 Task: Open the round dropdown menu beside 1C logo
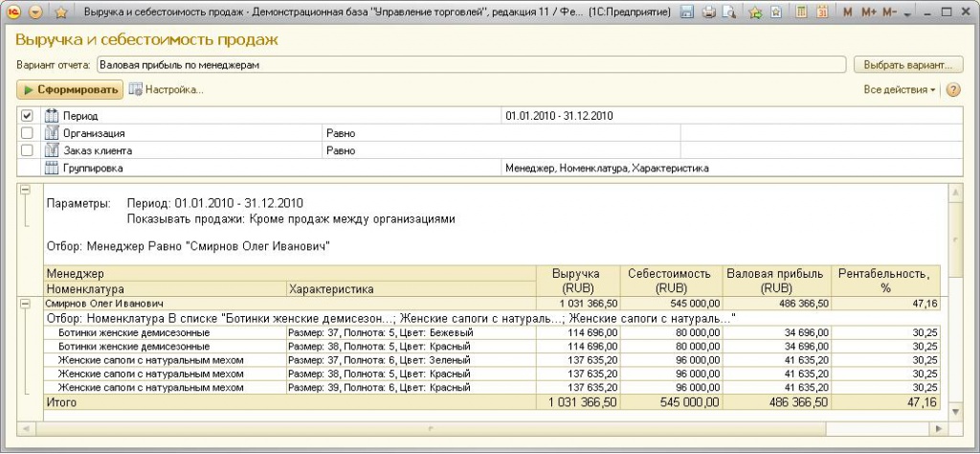[x=35, y=11]
